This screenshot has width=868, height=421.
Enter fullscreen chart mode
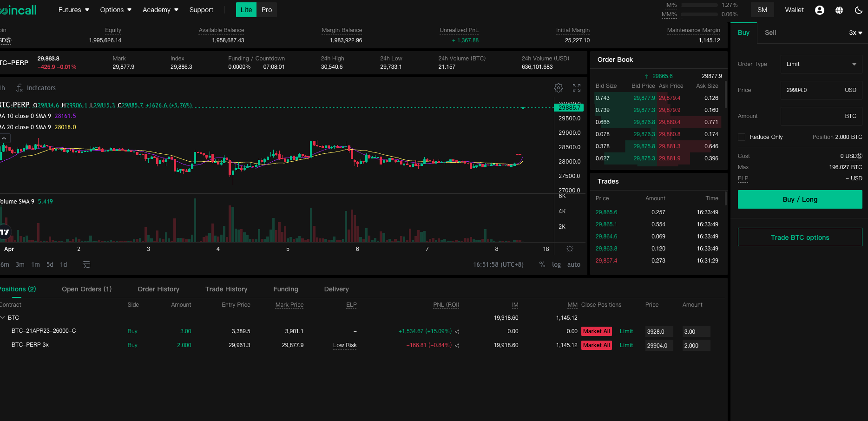pos(577,88)
